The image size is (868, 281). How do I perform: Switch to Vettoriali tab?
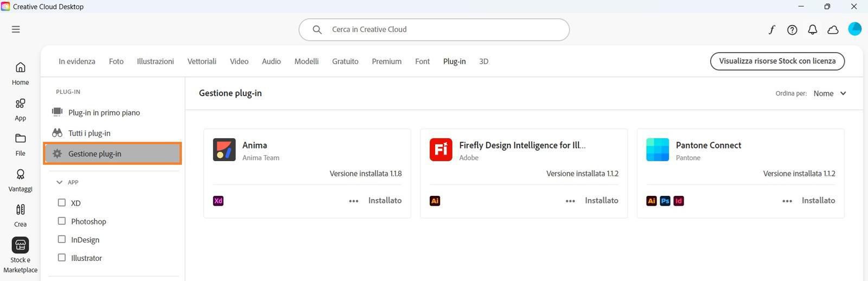click(202, 61)
